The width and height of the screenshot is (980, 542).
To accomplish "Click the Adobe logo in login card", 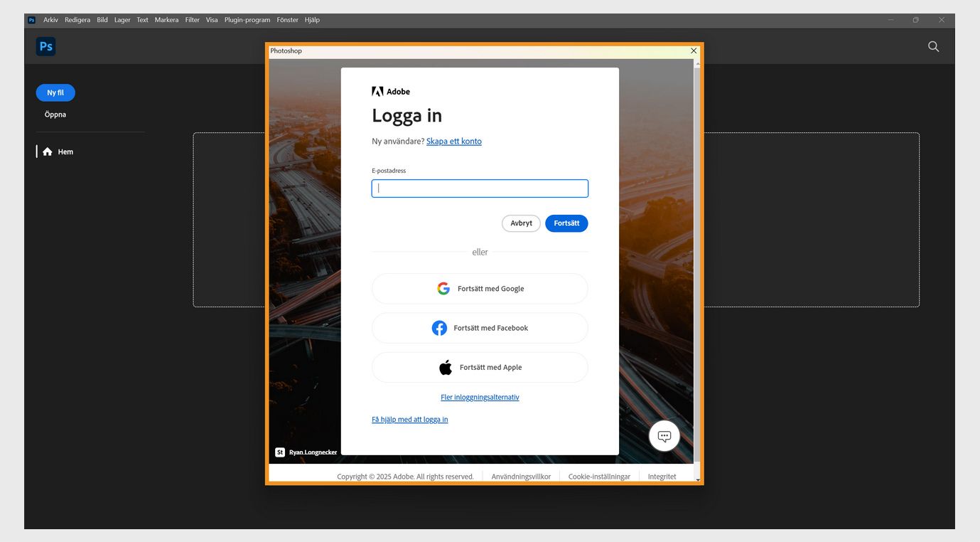I will point(391,91).
